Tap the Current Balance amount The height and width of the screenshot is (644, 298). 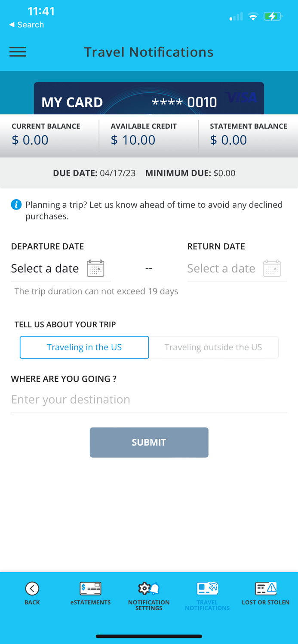coord(30,140)
